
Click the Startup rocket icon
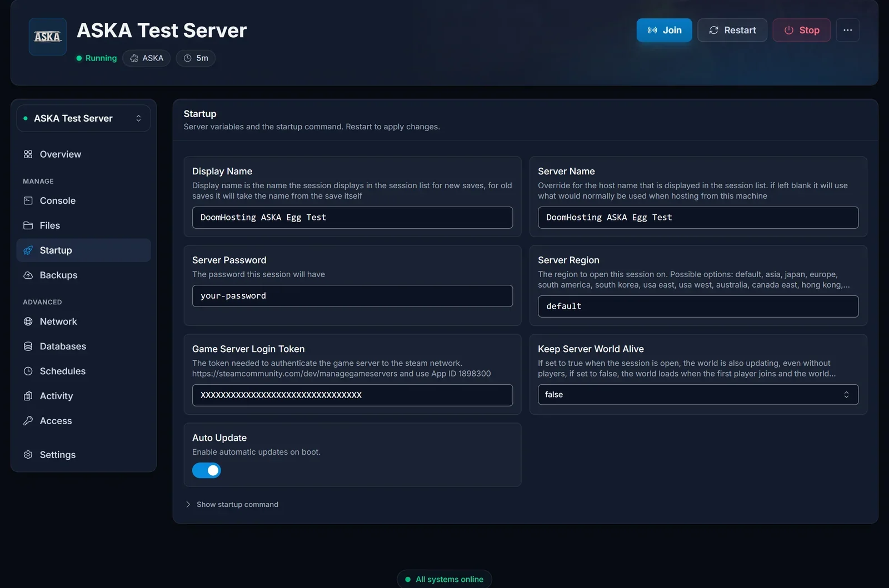[28, 250]
